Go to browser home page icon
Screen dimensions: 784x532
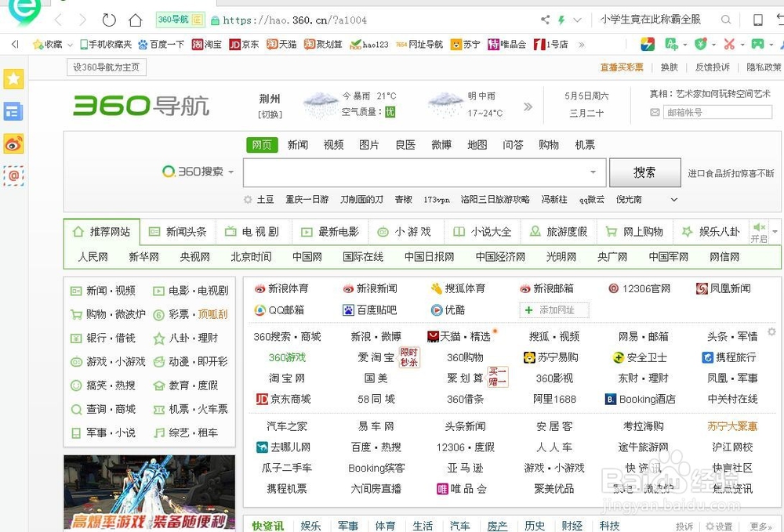(x=136, y=20)
